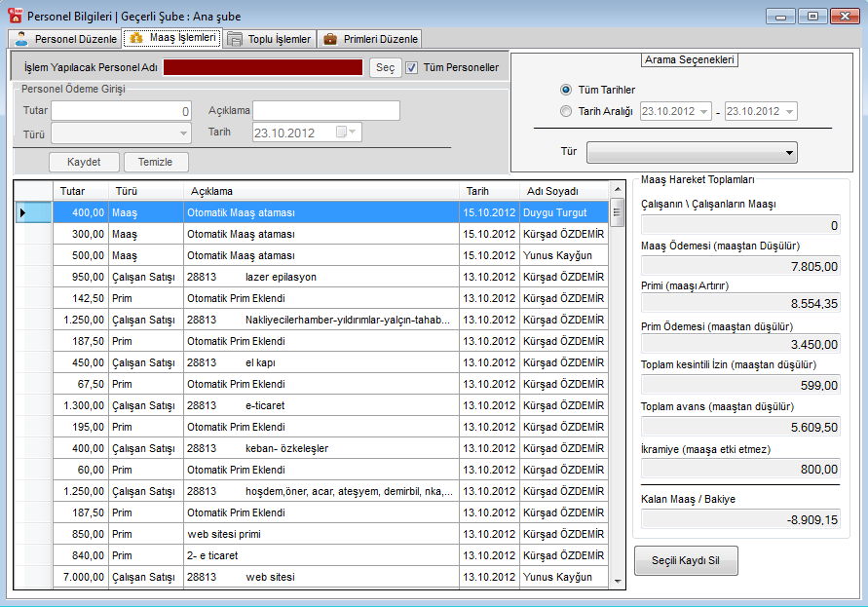Click the Seçili Kaydı Sil button
Screen dimensions: 868x607
[x=686, y=561]
